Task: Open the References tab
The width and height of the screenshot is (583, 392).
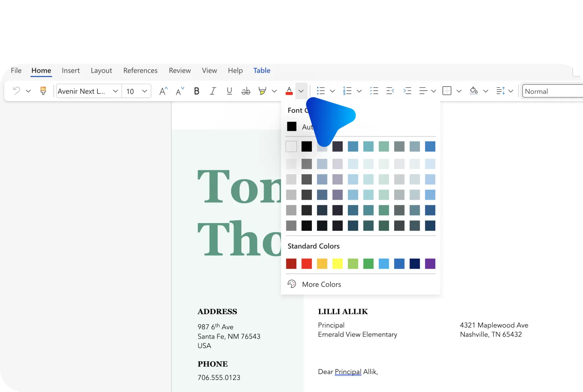Action: pyautogui.click(x=140, y=71)
